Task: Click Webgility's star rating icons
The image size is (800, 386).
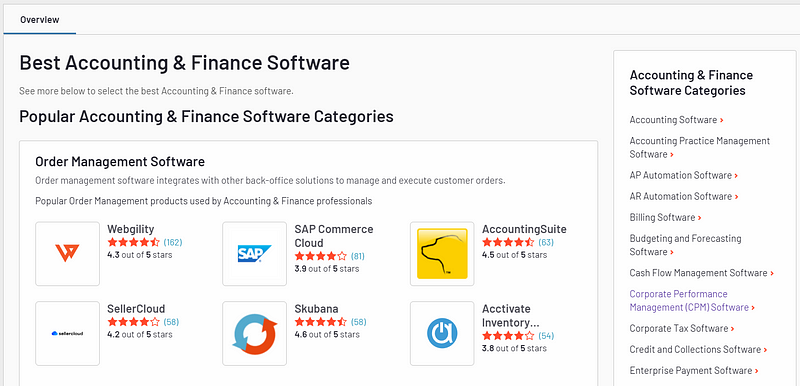Action: click(x=134, y=242)
